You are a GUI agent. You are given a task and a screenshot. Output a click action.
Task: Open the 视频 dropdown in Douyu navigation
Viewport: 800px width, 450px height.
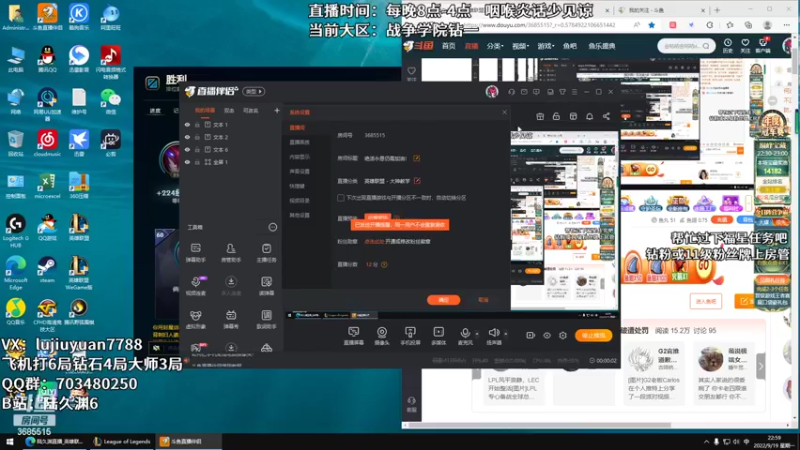(x=520, y=46)
